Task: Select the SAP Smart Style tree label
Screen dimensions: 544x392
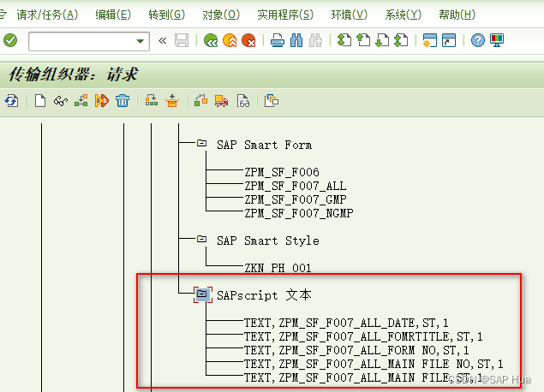Action: (x=268, y=241)
